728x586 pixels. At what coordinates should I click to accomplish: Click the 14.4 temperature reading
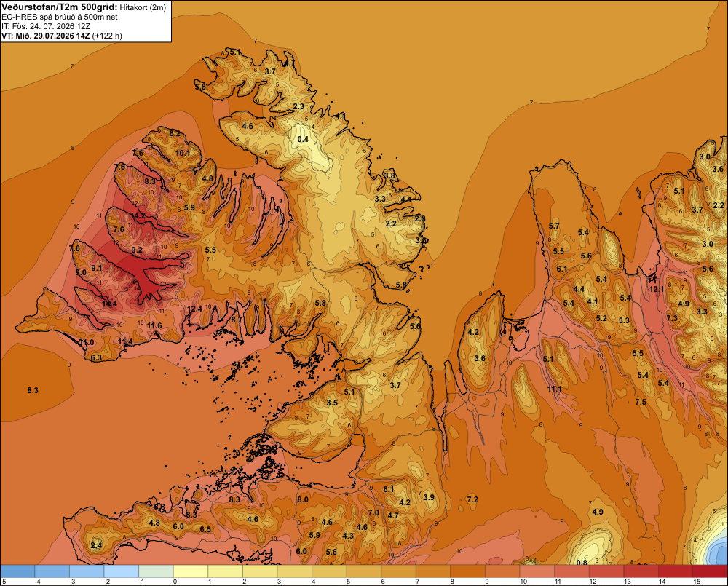pyautogui.click(x=110, y=304)
